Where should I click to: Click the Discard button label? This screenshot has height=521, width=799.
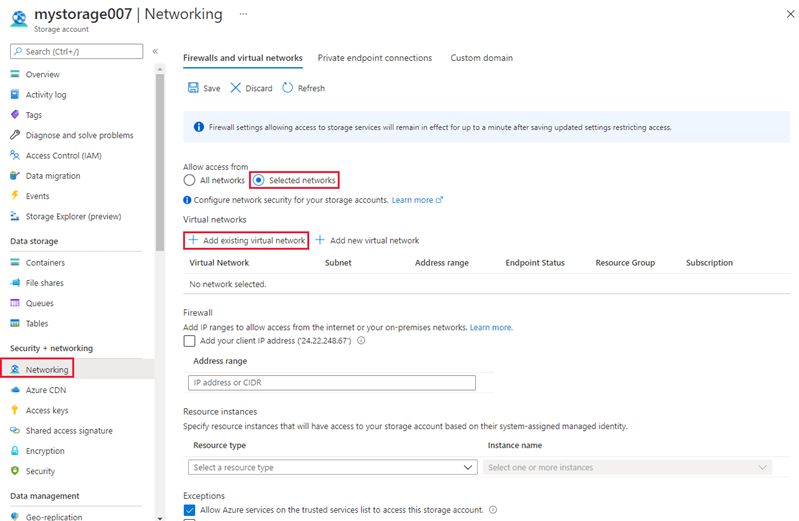click(259, 88)
